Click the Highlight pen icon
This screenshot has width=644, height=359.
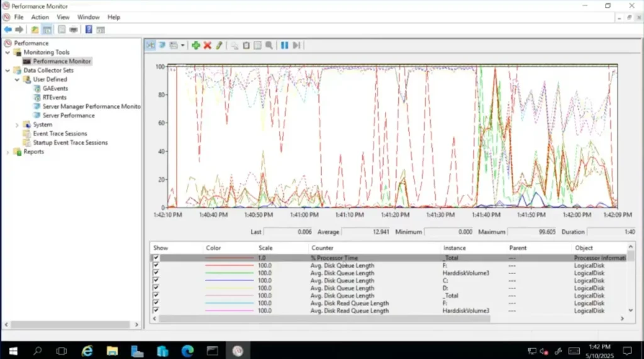(x=219, y=45)
